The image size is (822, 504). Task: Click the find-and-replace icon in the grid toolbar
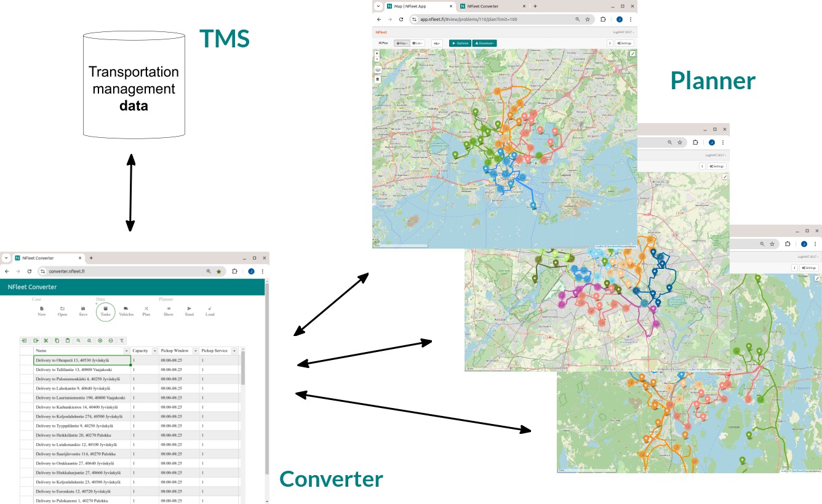click(89, 340)
